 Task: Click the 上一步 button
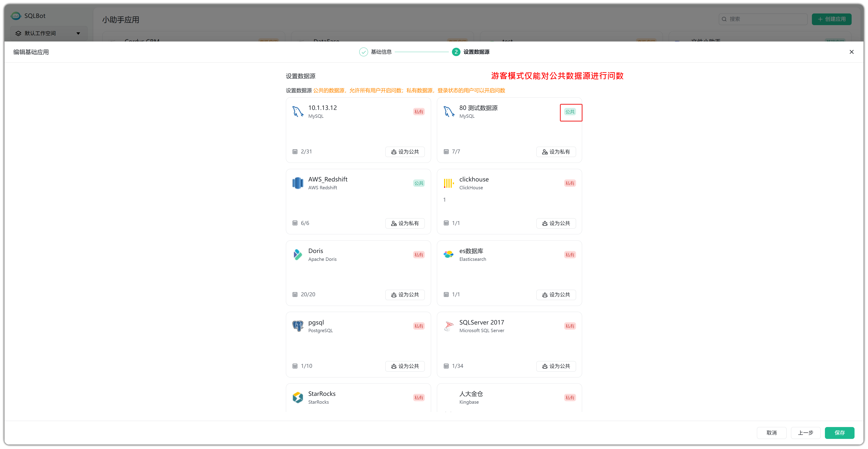click(805, 433)
